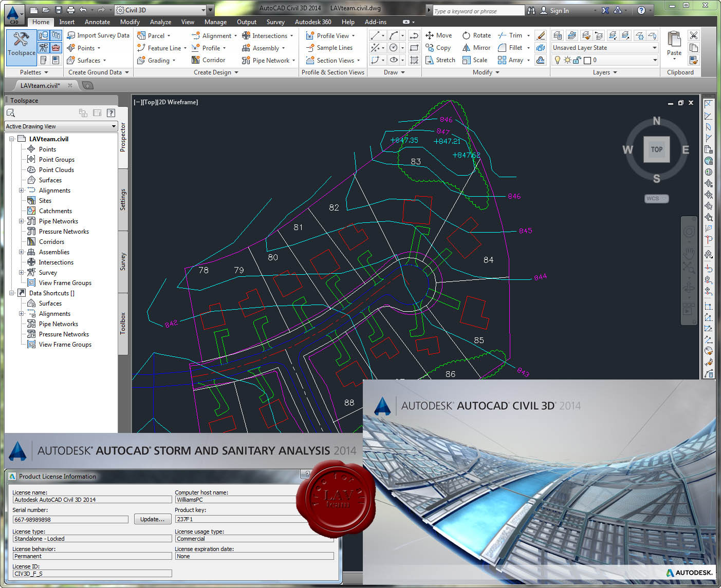Open the Autodesk 360 ribbon tab
Screen dimensions: 721x588
[x=313, y=22]
